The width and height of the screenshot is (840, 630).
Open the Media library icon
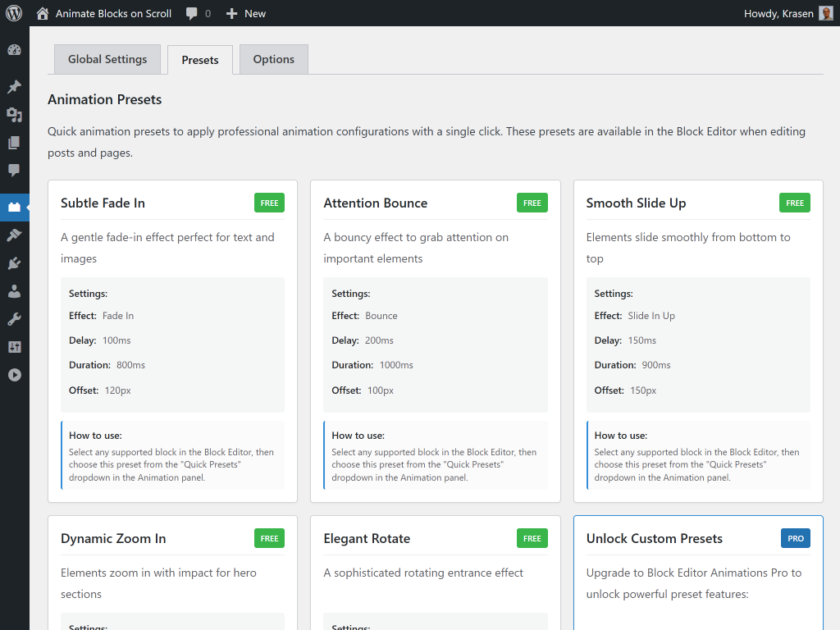14,115
